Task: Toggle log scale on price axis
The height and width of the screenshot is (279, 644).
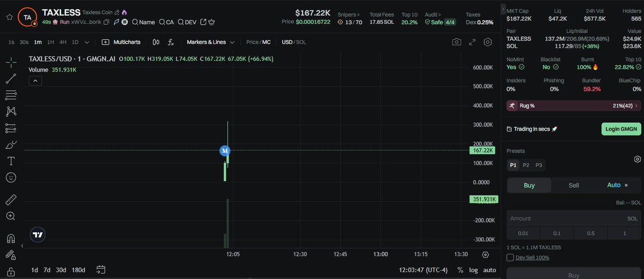Action: [x=473, y=270]
